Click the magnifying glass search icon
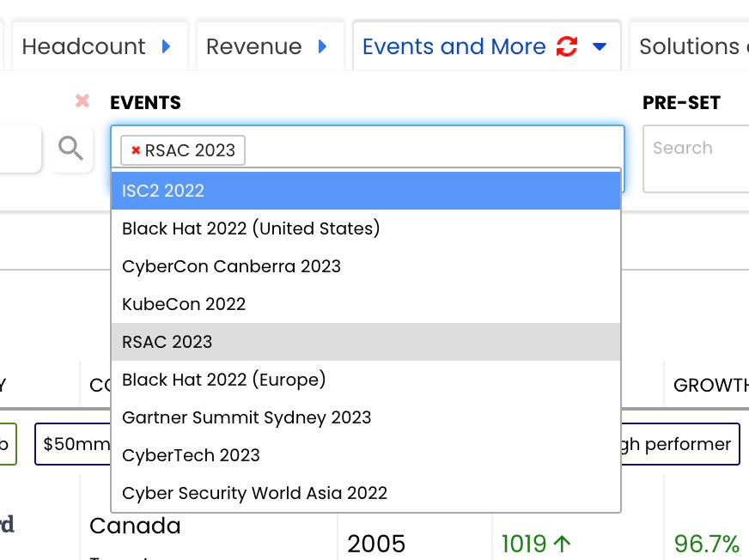This screenshot has width=749, height=560. [70, 148]
